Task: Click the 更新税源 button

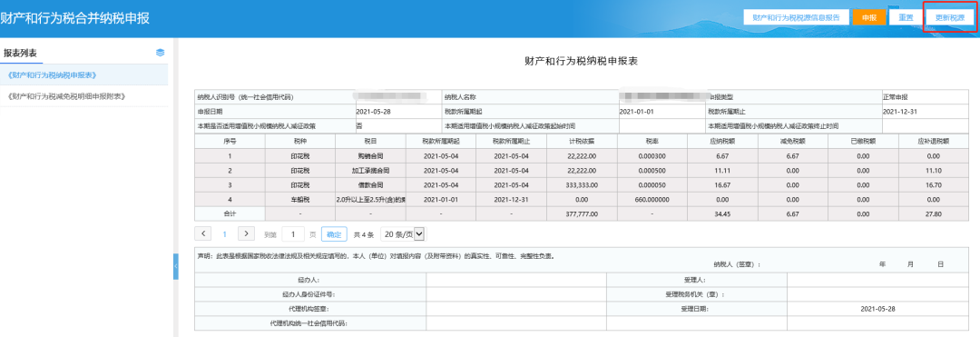Action: coord(950,17)
